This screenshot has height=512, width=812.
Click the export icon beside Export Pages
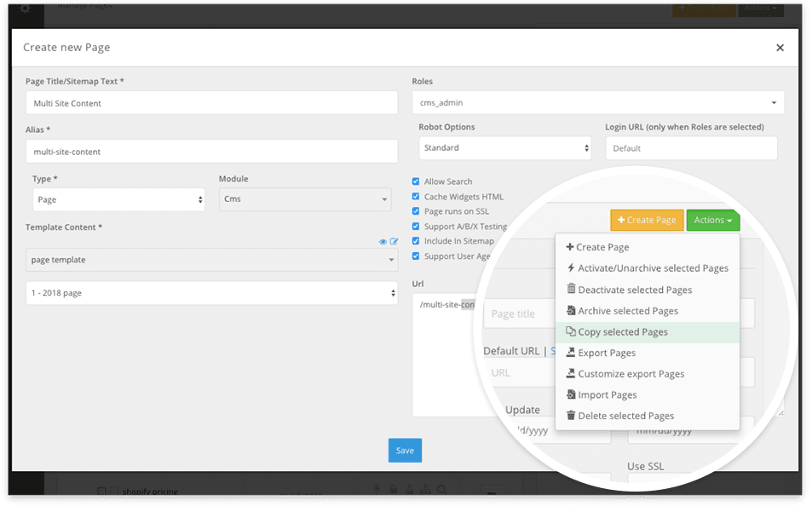(x=571, y=353)
